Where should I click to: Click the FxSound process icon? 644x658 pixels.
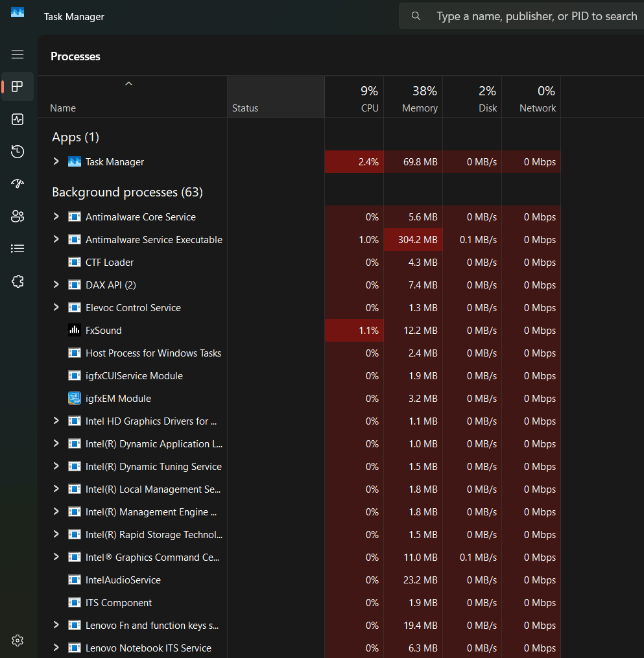point(75,330)
